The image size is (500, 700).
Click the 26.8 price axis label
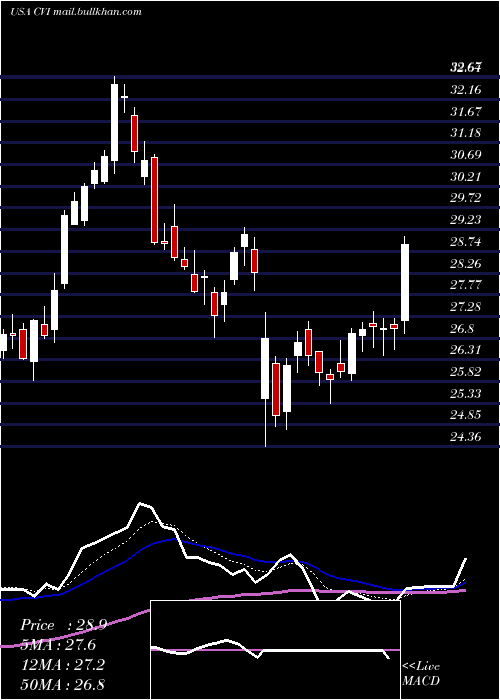pos(462,329)
